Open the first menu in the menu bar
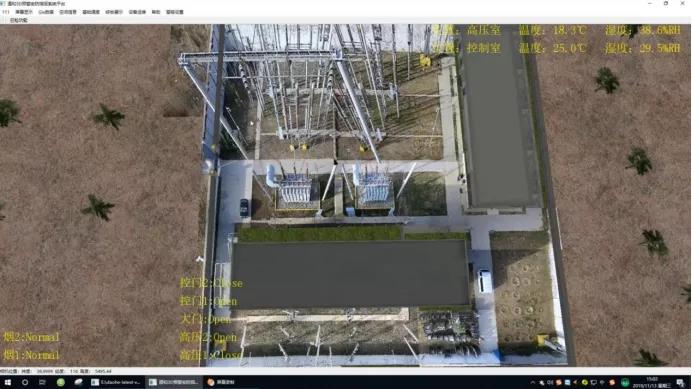The height and width of the screenshot is (389, 692). coord(6,12)
